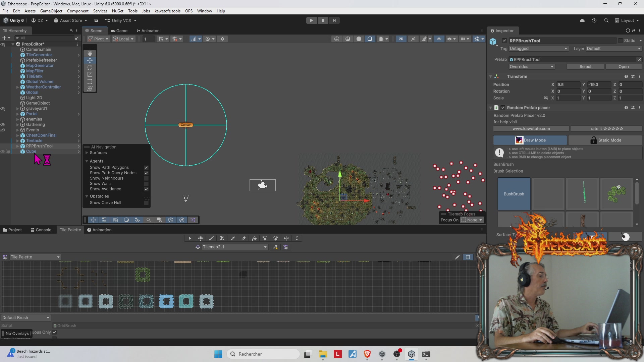This screenshot has width=644, height=362.
Task: Select the Rect transform tool
Action: [90, 81]
